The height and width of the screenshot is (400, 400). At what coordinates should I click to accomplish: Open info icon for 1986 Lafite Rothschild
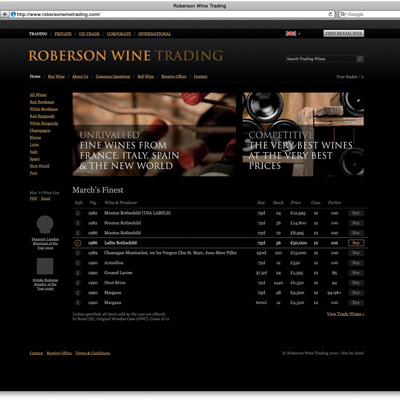coord(78,243)
